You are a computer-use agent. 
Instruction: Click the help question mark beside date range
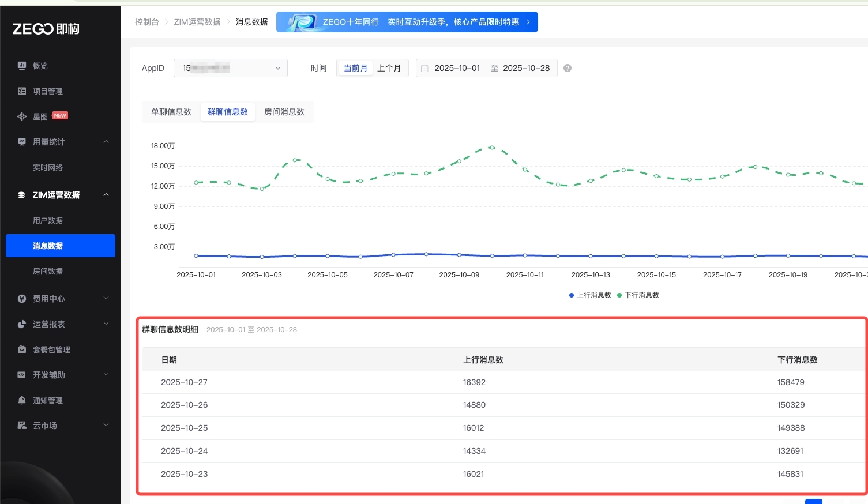(568, 68)
